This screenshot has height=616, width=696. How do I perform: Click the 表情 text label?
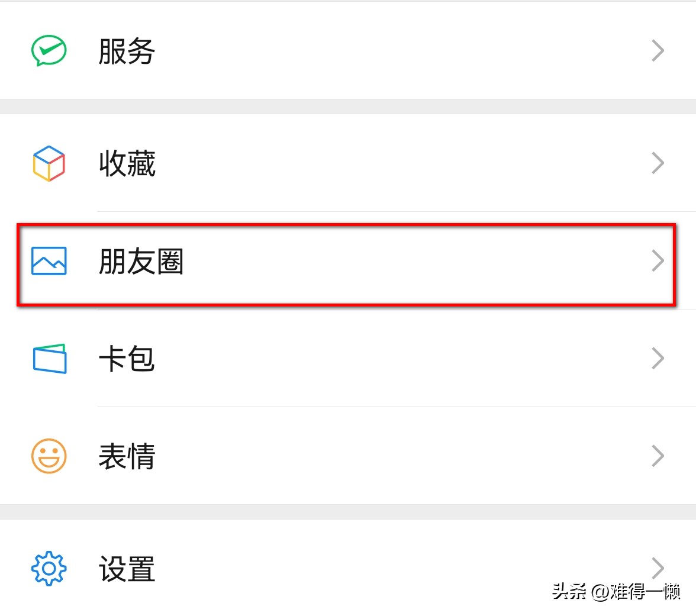(127, 456)
